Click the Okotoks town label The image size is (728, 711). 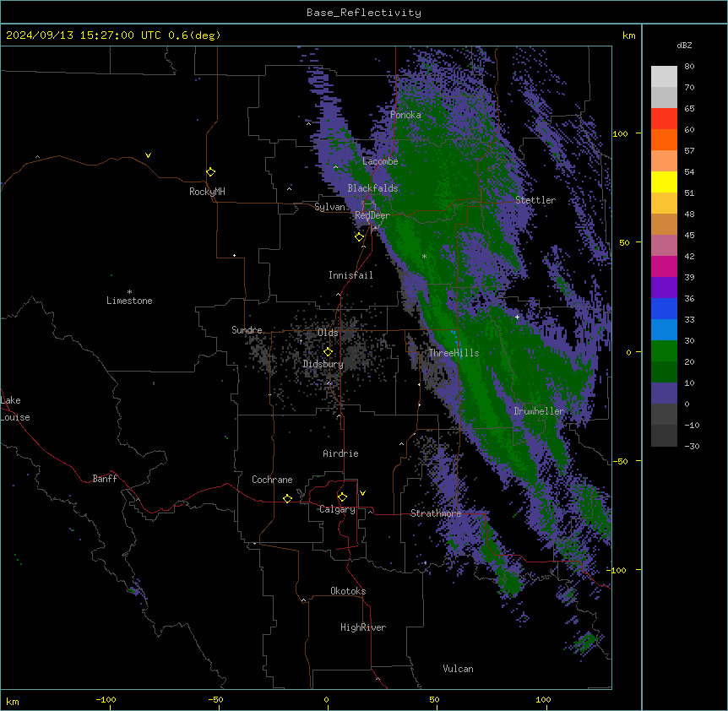348,591
